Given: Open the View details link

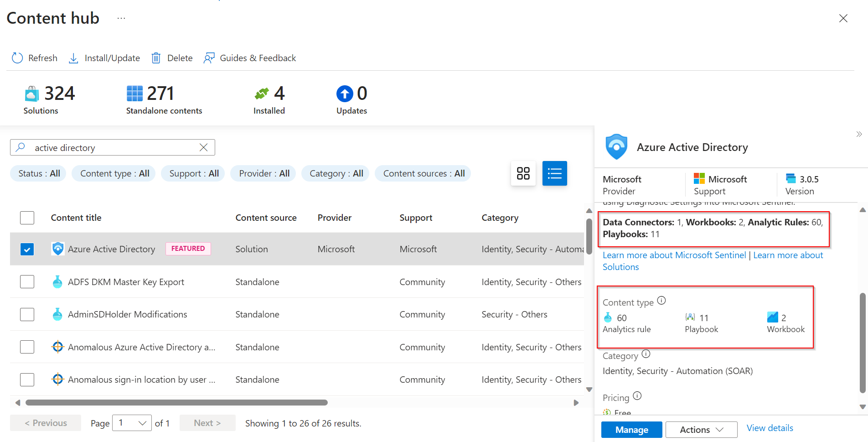Looking at the screenshot, I should pos(770,428).
